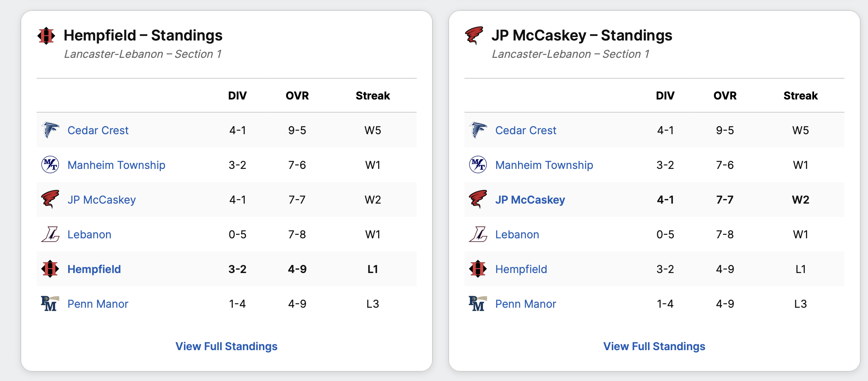Open bold Hempfield team link in left card
Image resolution: width=868 pixels, height=381 pixels.
tap(94, 269)
